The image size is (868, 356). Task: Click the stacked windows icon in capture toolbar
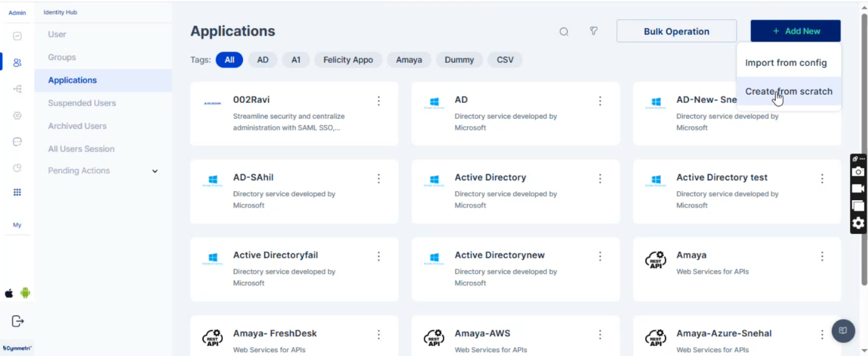[859, 205]
